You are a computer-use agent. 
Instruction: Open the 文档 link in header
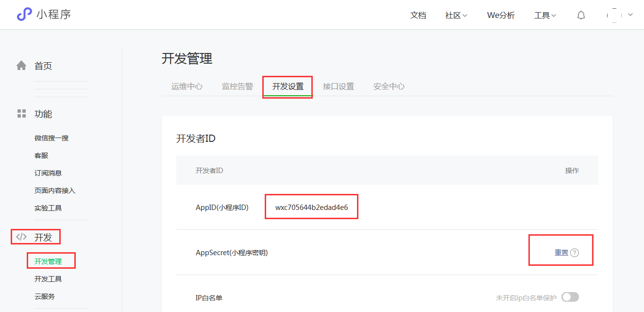coord(418,16)
